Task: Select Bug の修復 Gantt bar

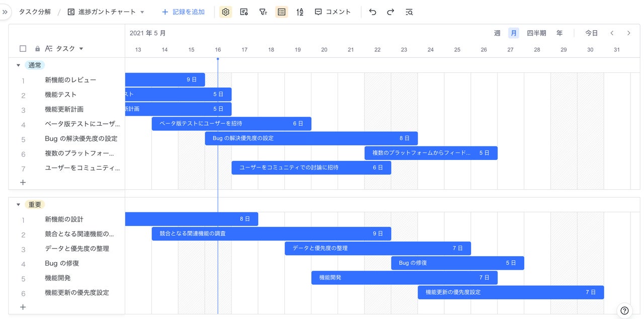Action: (x=458, y=263)
